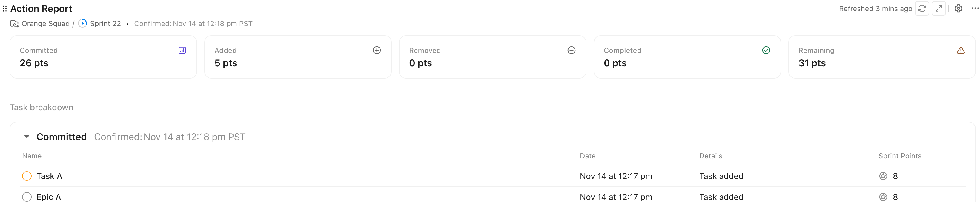Open the Sprint 22 link
Screen dimensions: 980x202
click(x=105, y=24)
